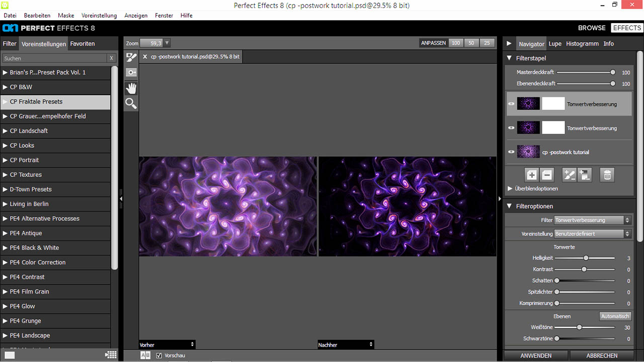Viewport: 644px width, 362px height.
Task: Collapse the right panel using edge arrow
Action: [500, 199]
